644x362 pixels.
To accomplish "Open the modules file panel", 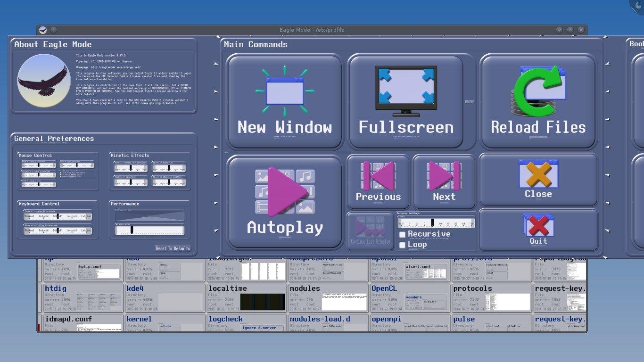I will pos(328,298).
